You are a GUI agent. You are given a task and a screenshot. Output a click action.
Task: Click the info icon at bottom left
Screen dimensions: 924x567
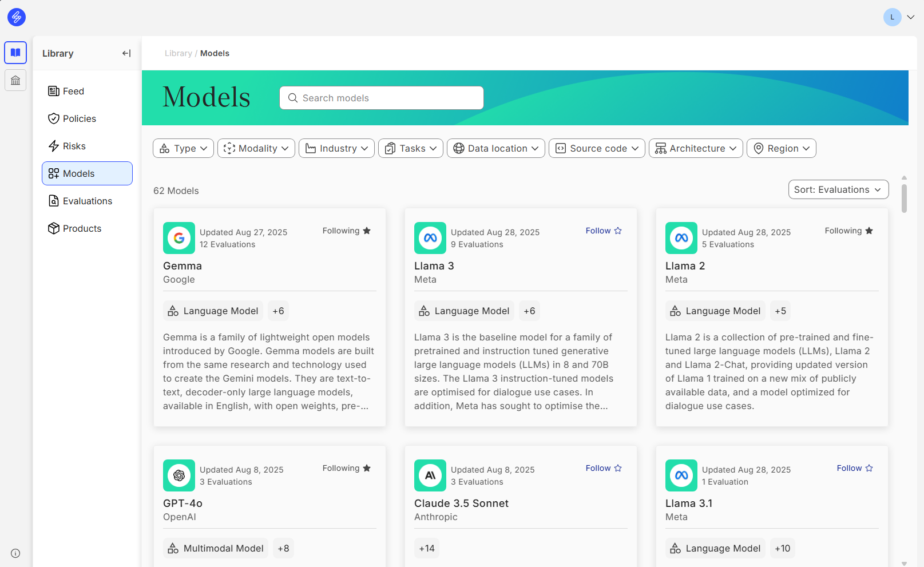point(15,553)
